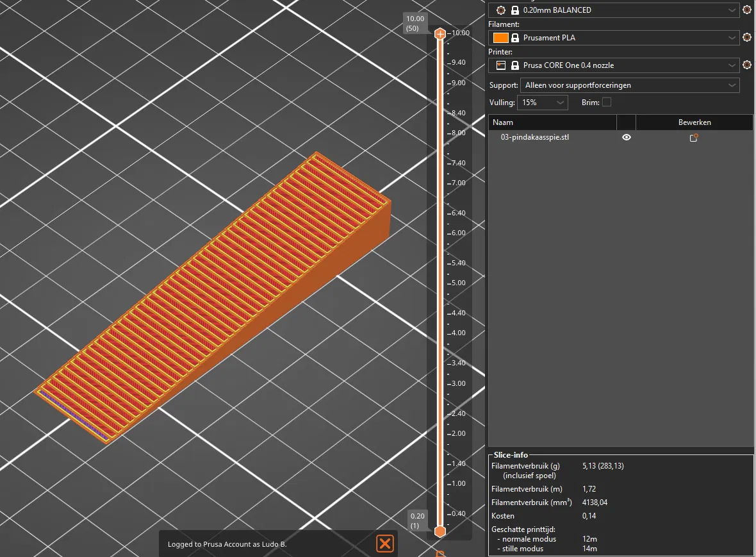The image size is (756, 557).
Task: Click the 7.00 ruler tick label
Action: point(459,183)
